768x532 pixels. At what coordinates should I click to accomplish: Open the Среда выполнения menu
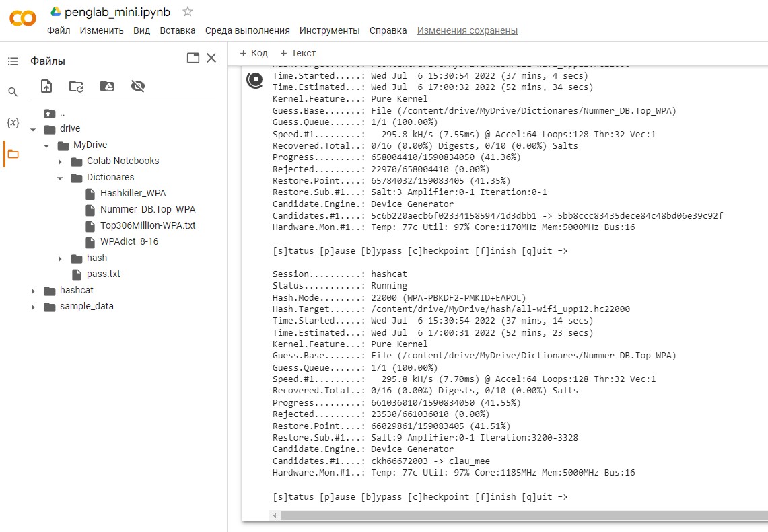tap(247, 30)
